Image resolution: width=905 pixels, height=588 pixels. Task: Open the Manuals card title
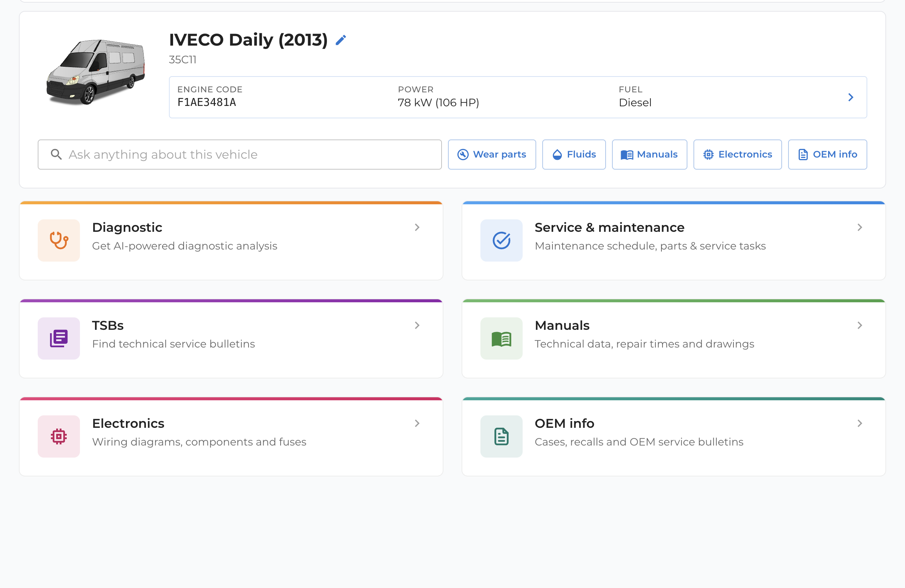[562, 325]
